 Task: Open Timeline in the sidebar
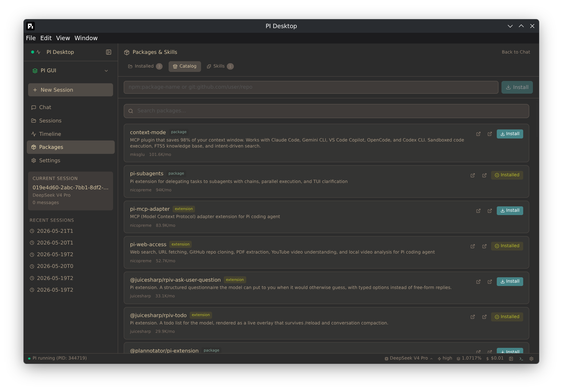click(71, 134)
